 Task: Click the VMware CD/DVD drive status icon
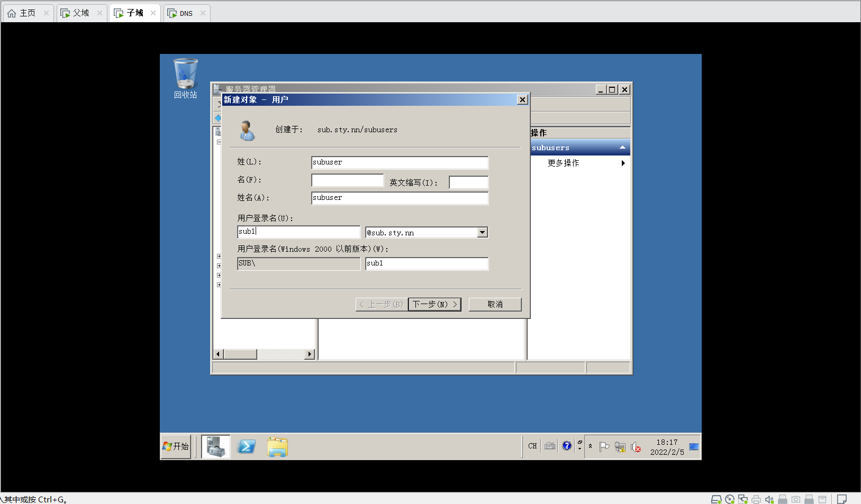pyautogui.click(x=730, y=499)
